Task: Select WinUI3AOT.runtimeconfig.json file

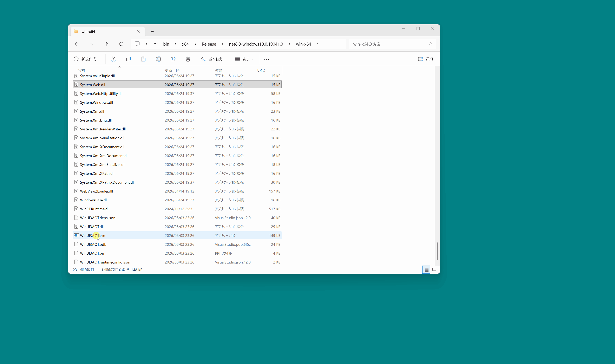Action: 177,262
